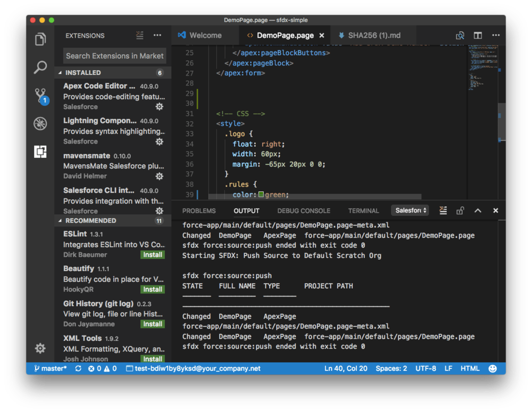Click LF end-of-line setting
532x412 pixels.
click(448, 368)
